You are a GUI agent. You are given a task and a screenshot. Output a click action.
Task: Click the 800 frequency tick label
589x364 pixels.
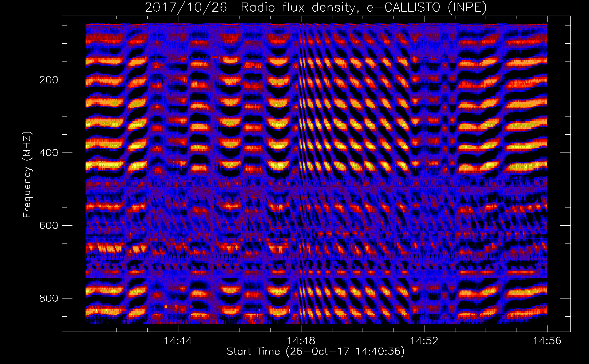tap(49, 298)
